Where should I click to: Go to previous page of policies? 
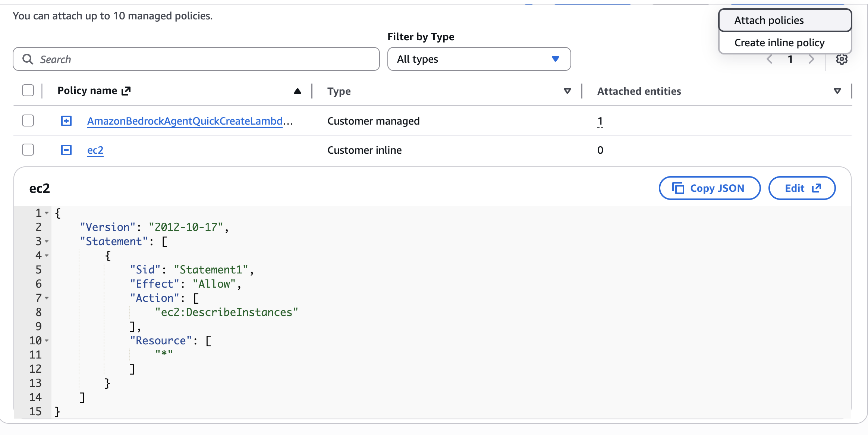(x=770, y=59)
